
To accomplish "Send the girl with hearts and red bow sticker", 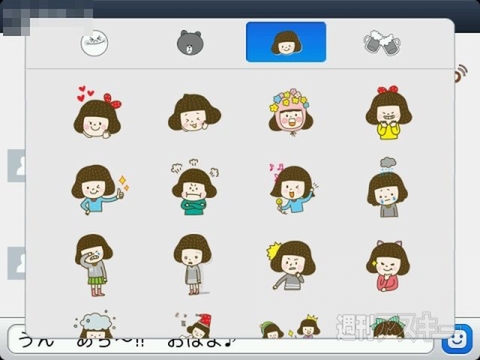I will [97, 112].
